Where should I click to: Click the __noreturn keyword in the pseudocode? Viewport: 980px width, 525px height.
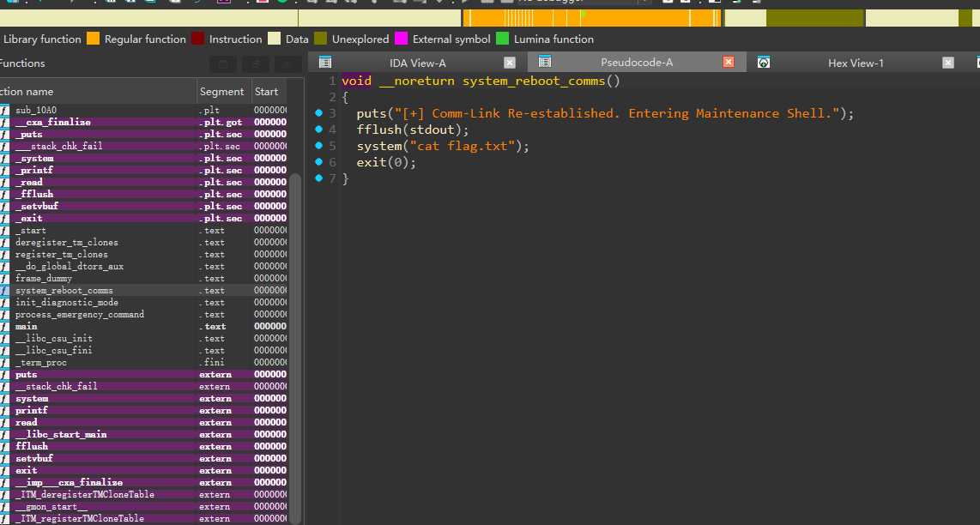pos(417,81)
